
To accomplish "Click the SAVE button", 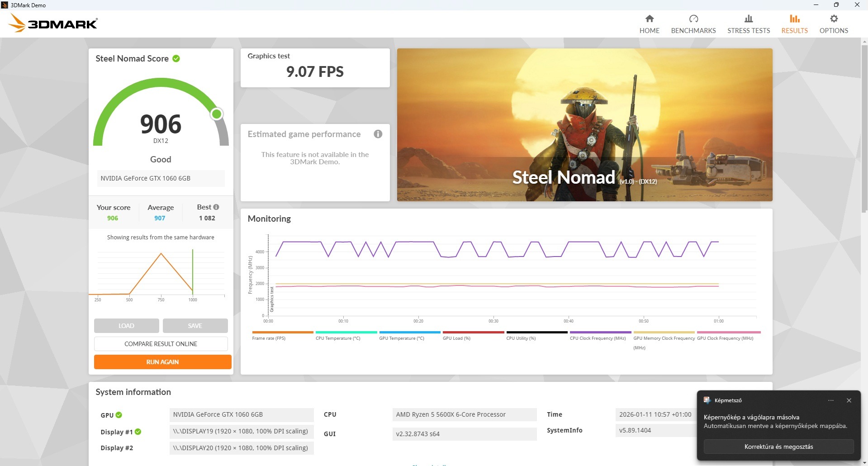I will tap(195, 326).
